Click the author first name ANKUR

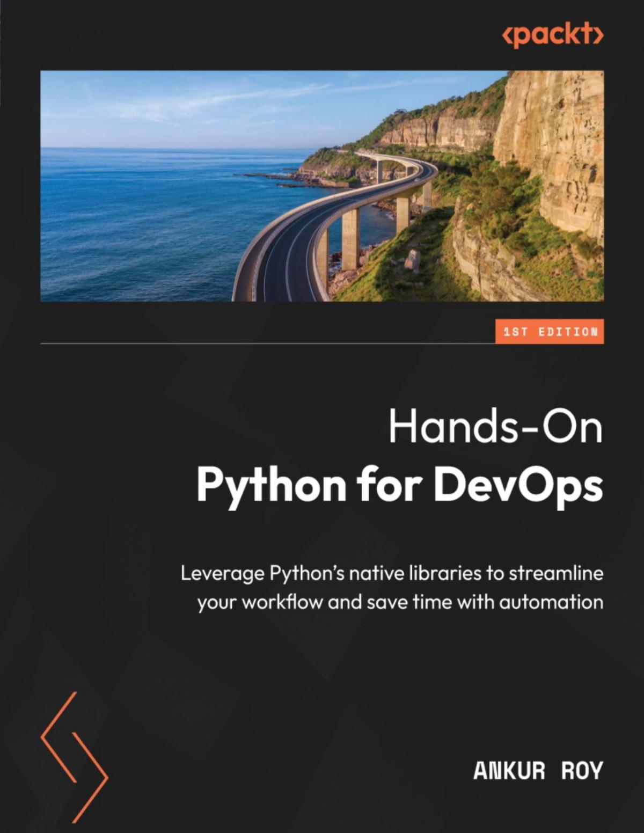[509, 771]
